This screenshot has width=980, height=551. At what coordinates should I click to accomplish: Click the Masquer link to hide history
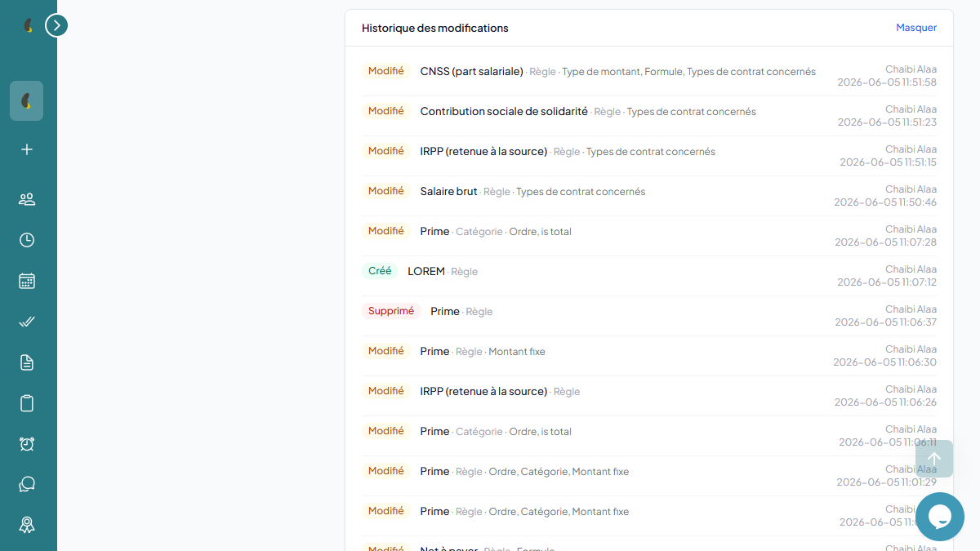click(916, 28)
